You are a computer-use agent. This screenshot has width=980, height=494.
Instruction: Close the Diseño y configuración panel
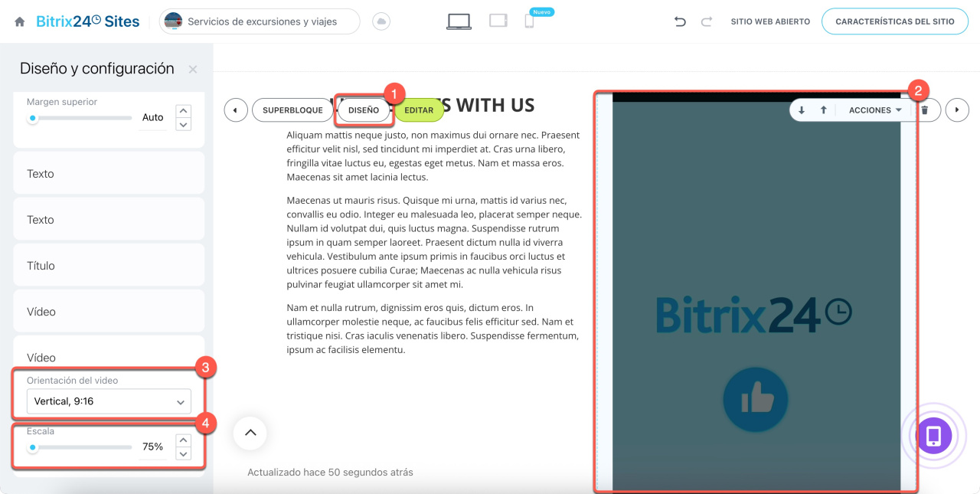pyautogui.click(x=193, y=69)
